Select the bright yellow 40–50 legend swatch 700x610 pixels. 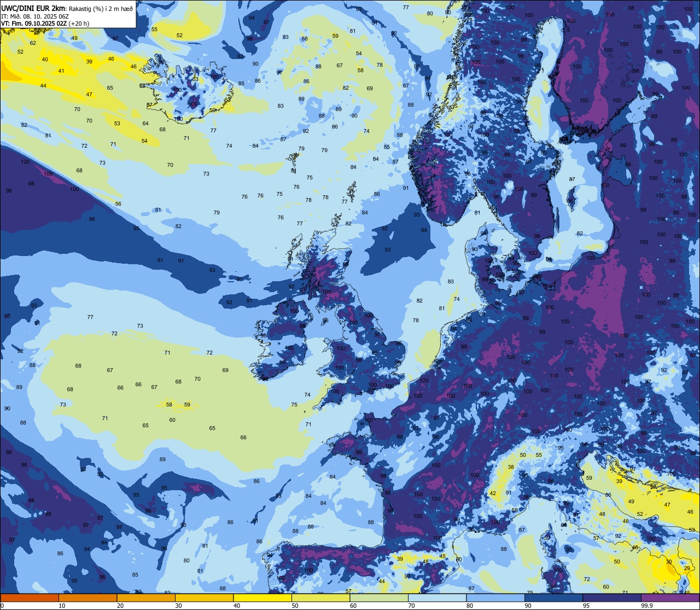click(x=262, y=598)
